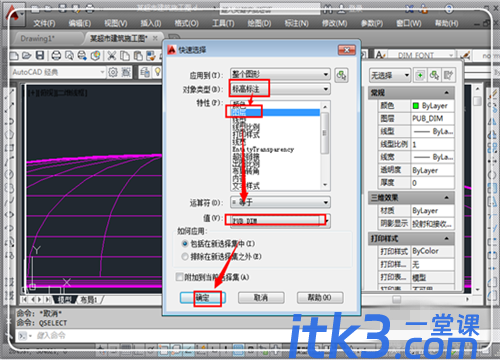Click the Match Properties brush icon
Image resolution: width=500 pixels, height=360 pixels.
tap(151, 55)
